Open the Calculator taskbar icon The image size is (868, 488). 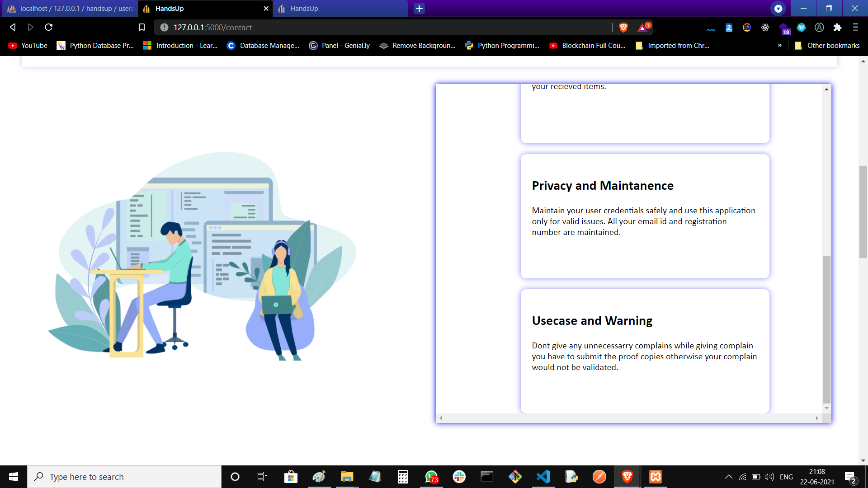[x=403, y=477]
